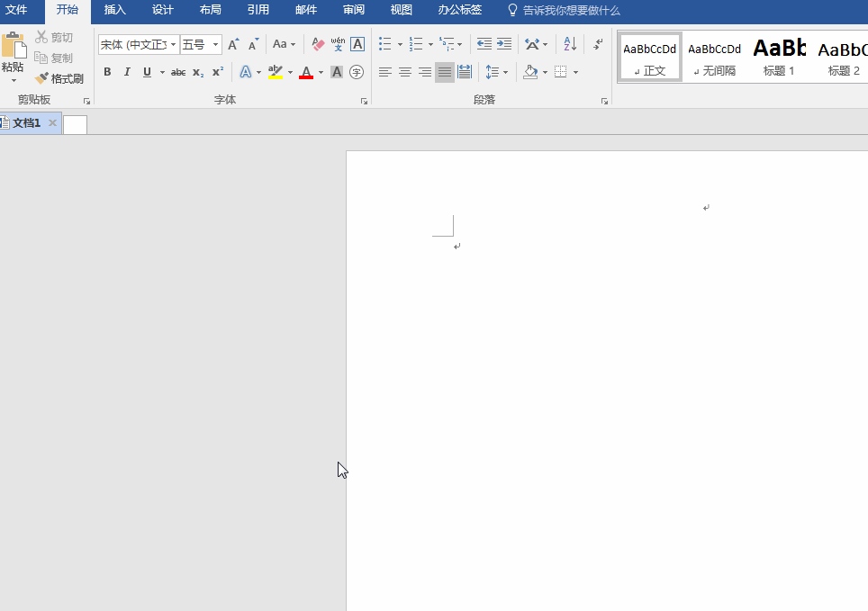Toggle justify text alignment
Image resolution: width=868 pixels, height=611 pixels.
(x=445, y=72)
